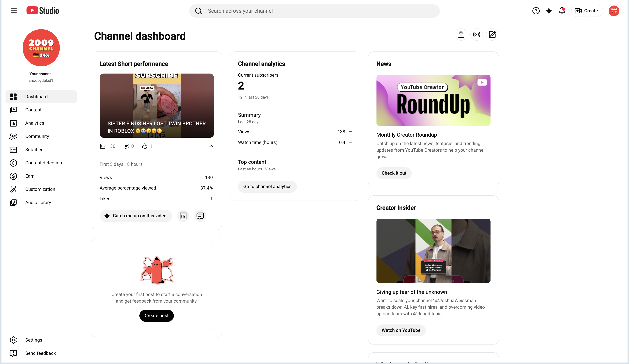Screen dimensions: 629x364
Task: Go to Dashboard in the sidebar
Action: click(41, 97)
